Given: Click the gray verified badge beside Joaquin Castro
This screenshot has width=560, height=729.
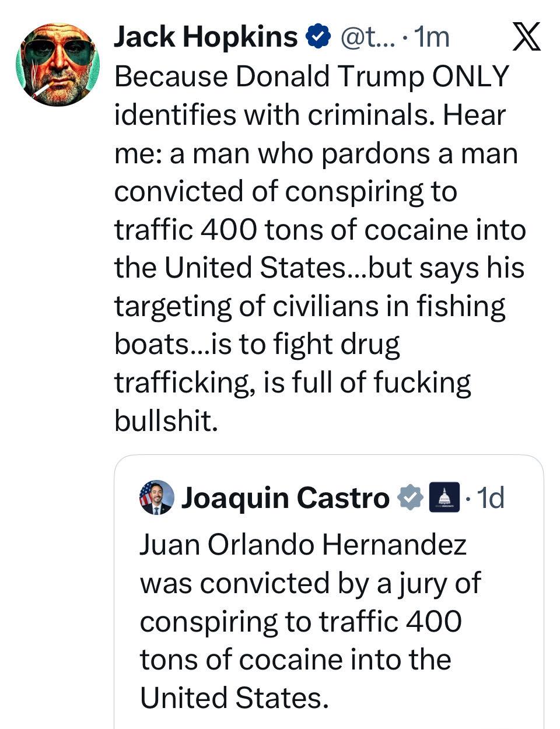Looking at the screenshot, I should [410, 497].
